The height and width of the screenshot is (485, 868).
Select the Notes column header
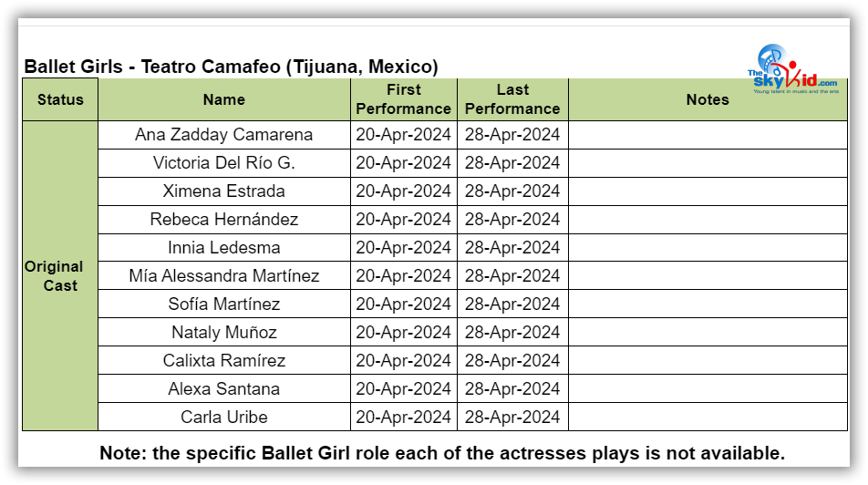(x=708, y=99)
